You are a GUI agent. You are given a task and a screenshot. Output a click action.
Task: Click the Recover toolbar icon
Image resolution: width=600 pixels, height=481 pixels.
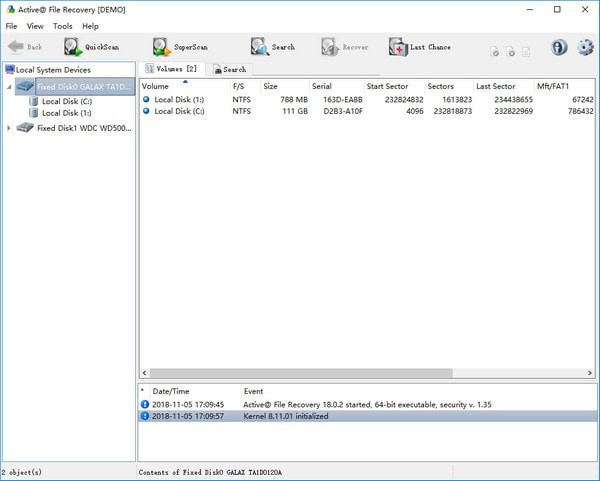[x=330, y=47]
